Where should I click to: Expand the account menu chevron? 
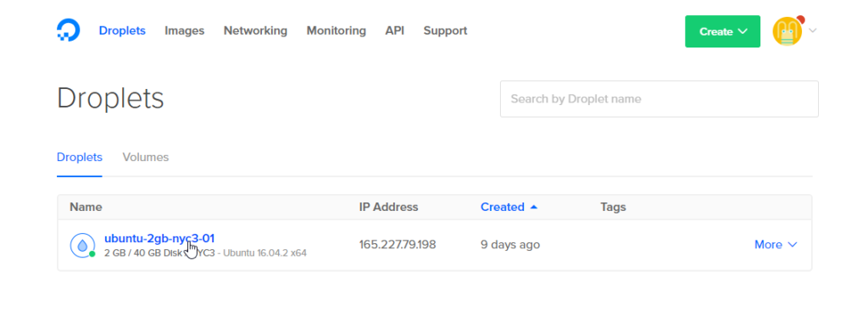[813, 31]
